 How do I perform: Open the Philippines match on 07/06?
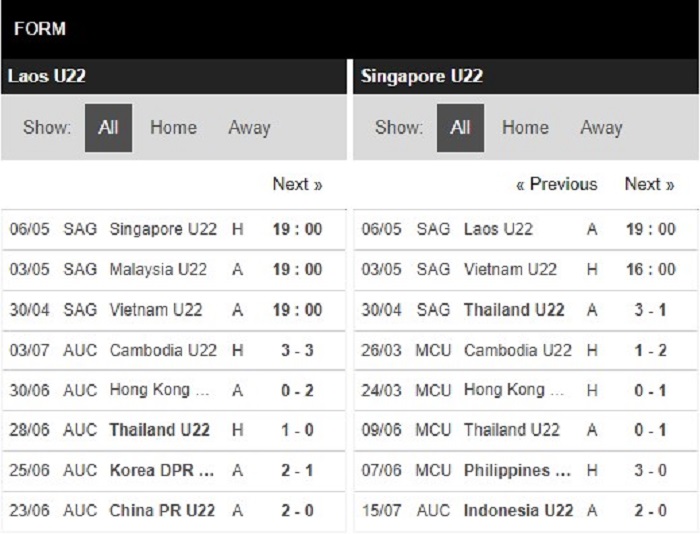[x=526, y=470]
